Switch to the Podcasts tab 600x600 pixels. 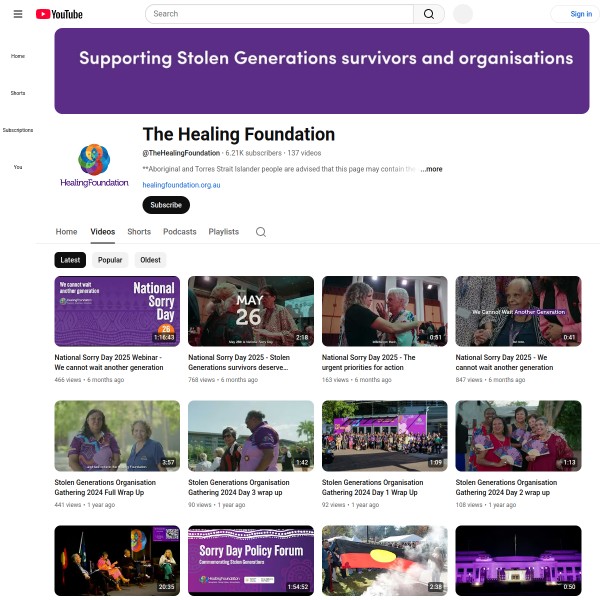click(x=179, y=232)
